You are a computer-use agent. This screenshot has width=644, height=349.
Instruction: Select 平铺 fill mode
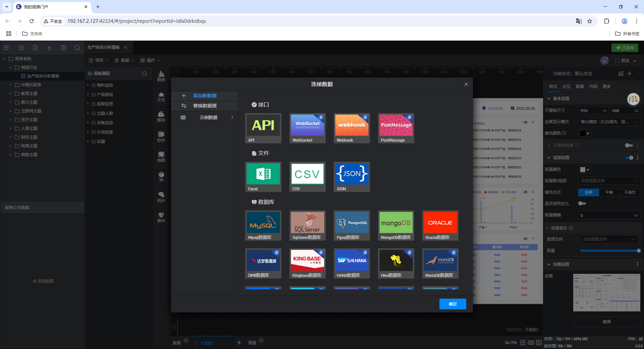tap(609, 192)
